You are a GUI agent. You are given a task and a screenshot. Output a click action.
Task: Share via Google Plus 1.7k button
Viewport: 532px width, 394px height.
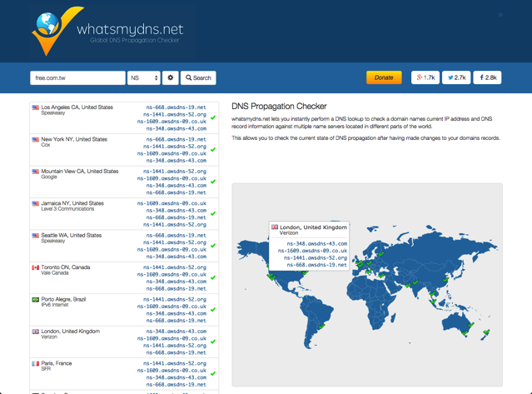(425, 77)
